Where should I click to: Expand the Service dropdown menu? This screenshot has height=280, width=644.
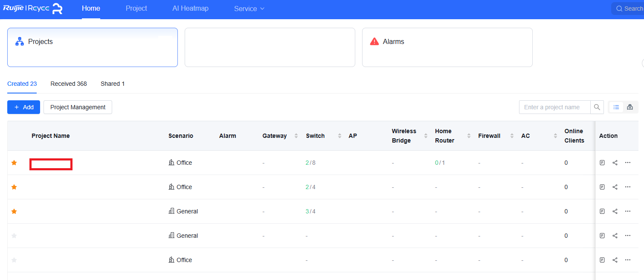coord(249,9)
